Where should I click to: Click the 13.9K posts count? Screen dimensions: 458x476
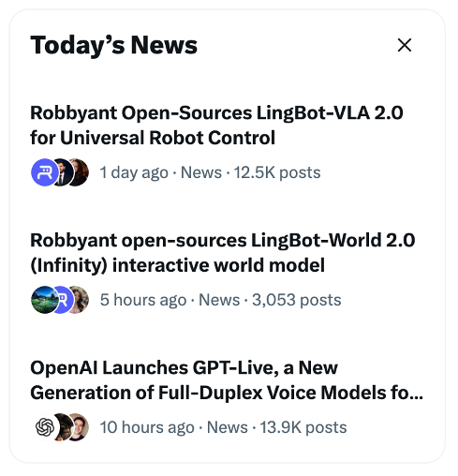(303, 427)
